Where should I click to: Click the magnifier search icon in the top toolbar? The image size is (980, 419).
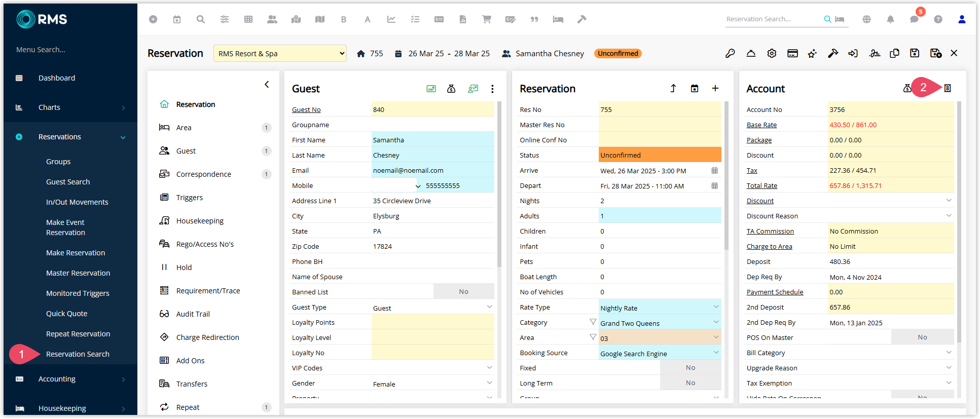coord(201,19)
